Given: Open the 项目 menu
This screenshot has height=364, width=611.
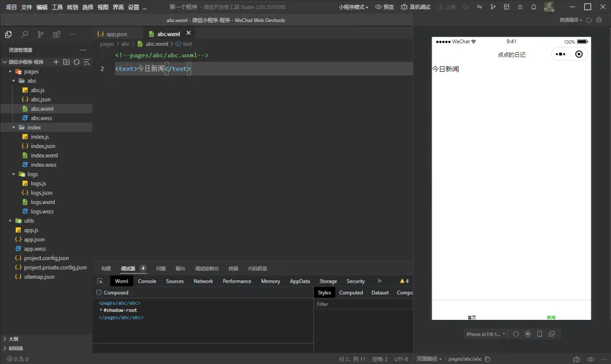Looking at the screenshot, I should tap(11, 7).
